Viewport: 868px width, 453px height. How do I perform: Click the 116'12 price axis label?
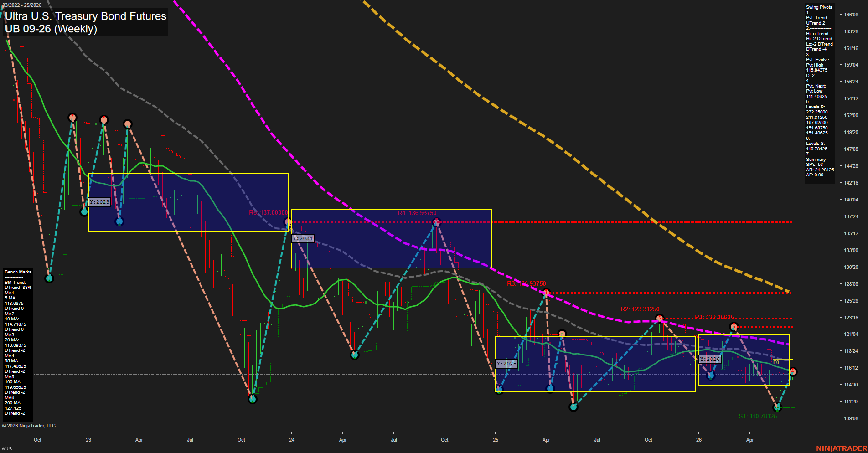pyautogui.click(x=851, y=368)
